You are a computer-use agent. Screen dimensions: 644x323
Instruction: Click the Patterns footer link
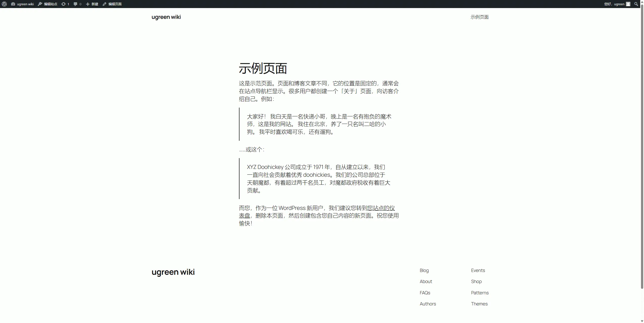(479, 293)
